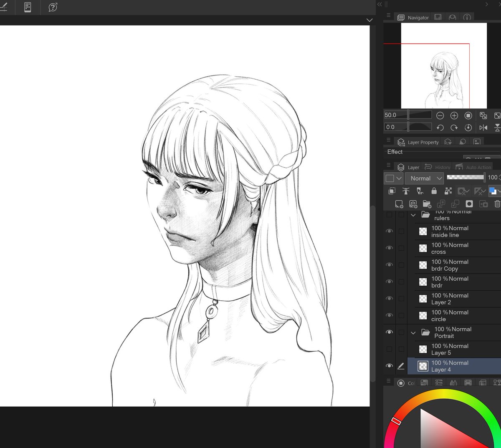
Task: Create a new vector layer
Action: coord(413,204)
